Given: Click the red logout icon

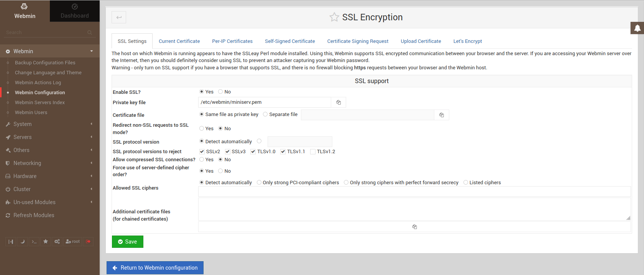Looking at the screenshot, I should (88, 242).
